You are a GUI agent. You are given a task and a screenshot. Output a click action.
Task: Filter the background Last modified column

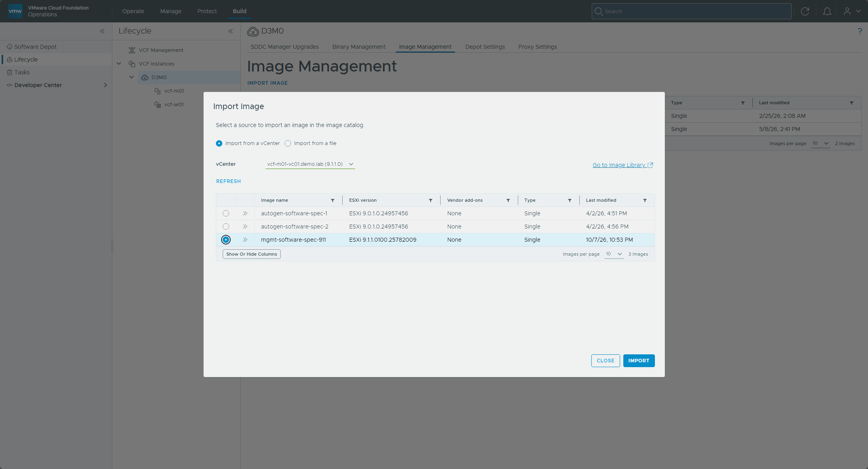852,103
